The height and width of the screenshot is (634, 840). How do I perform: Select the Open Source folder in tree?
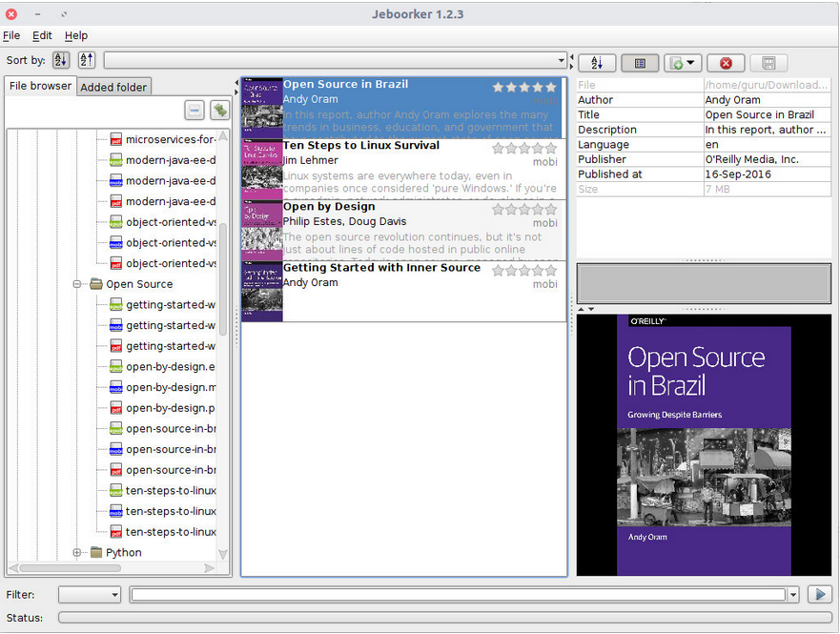[x=139, y=284]
